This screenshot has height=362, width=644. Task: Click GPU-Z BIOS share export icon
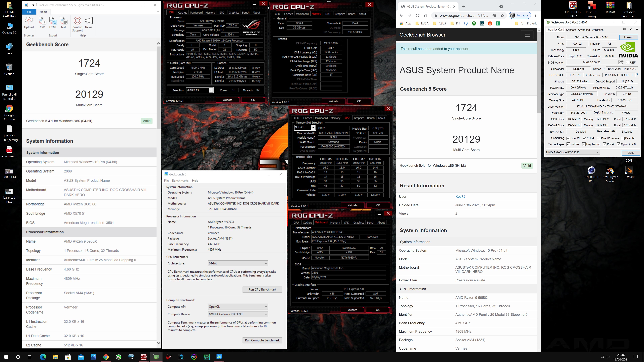[x=621, y=63]
